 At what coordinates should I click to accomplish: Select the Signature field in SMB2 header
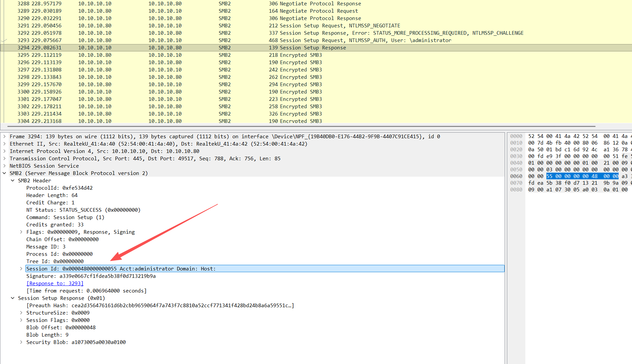91,276
